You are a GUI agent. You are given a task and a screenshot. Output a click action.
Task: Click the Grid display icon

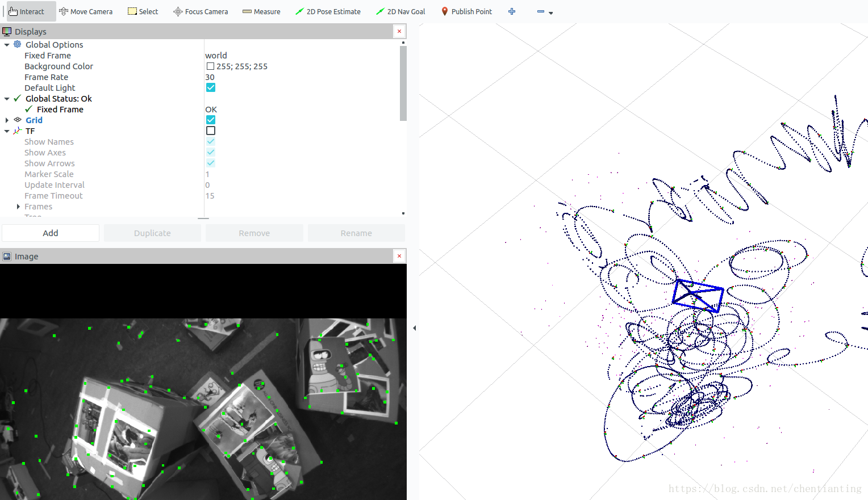click(18, 120)
